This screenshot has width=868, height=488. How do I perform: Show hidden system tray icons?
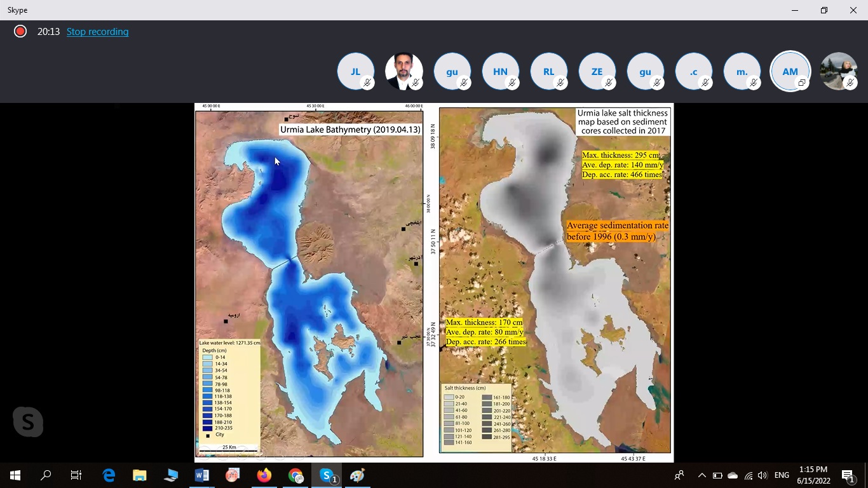coord(702,475)
